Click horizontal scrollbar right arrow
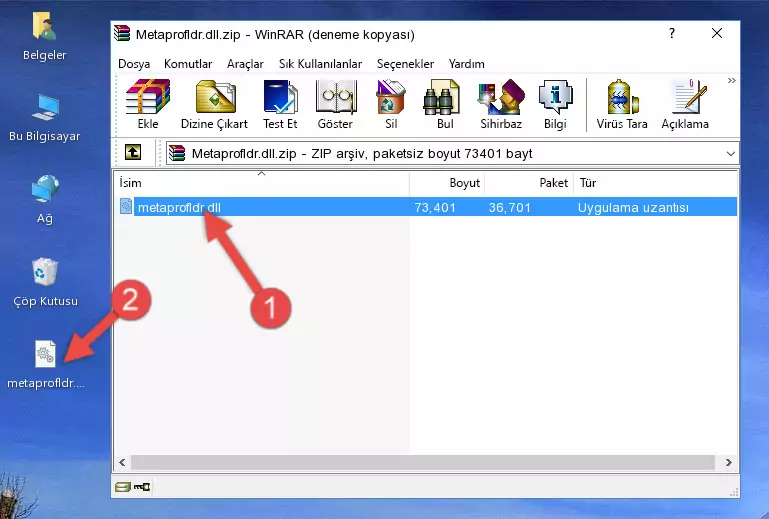 pyautogui.click(x=728, y=462)
